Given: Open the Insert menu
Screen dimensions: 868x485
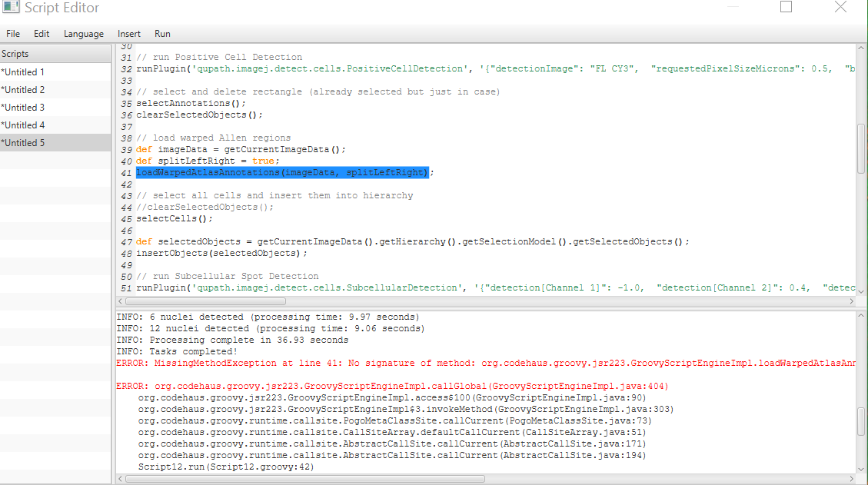Looking at the screenshot, I should [128, 33].
